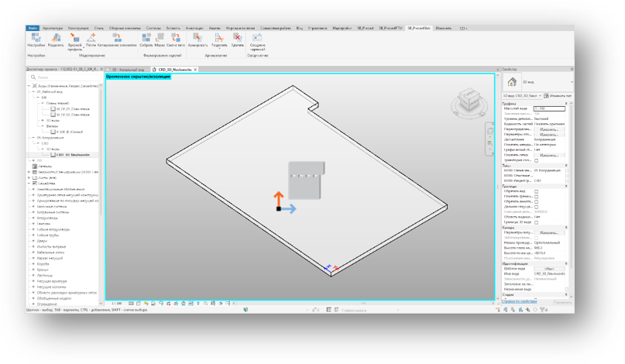Click the Изменить тип button
The height and width of the screenshot is (364, 625).
(560, 95)
